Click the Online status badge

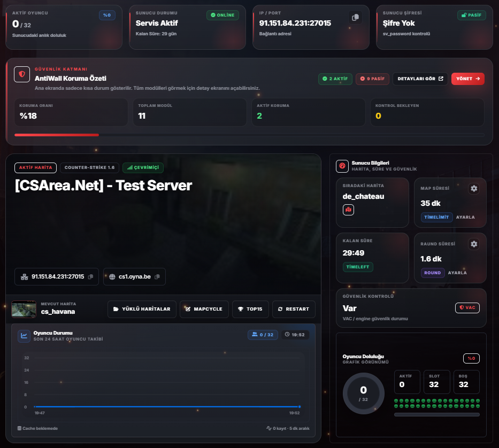(x=222, y=15)
